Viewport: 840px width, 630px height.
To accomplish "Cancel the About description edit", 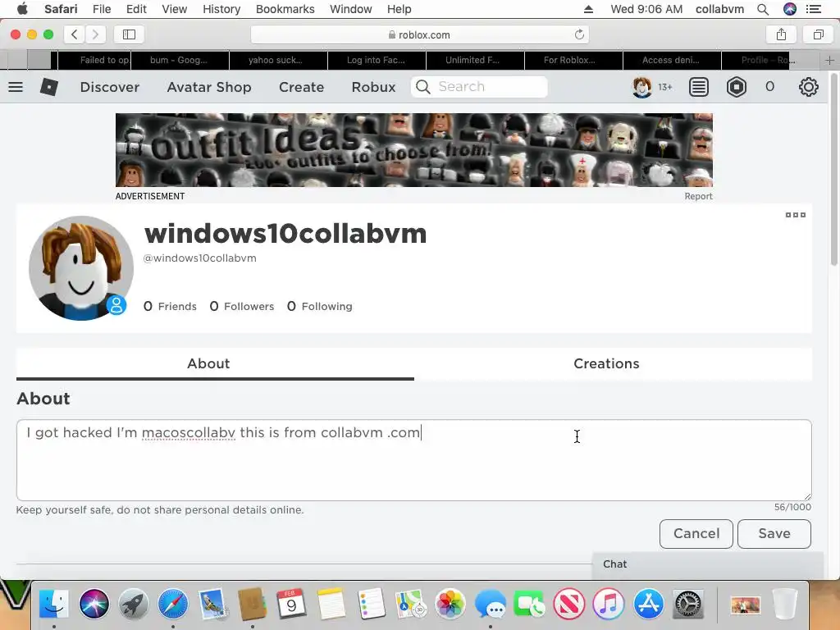I will pos(696,533).
